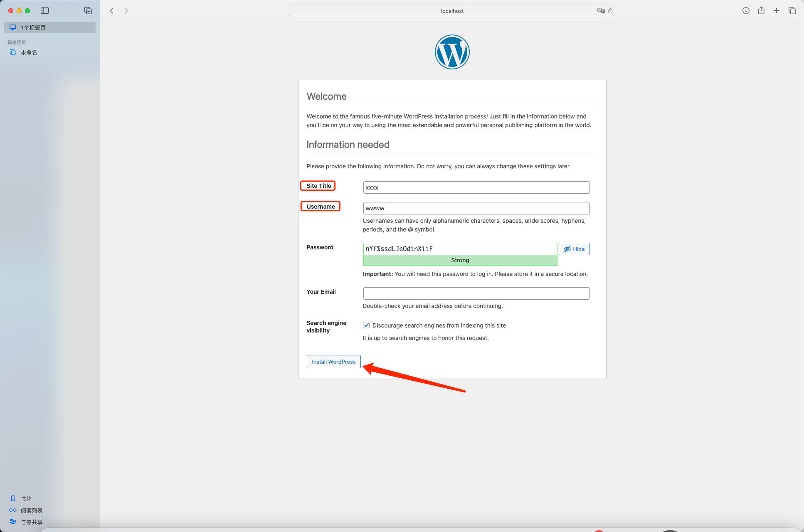Click inside the Site Title field
804x532 pixels.
(476, 187)
